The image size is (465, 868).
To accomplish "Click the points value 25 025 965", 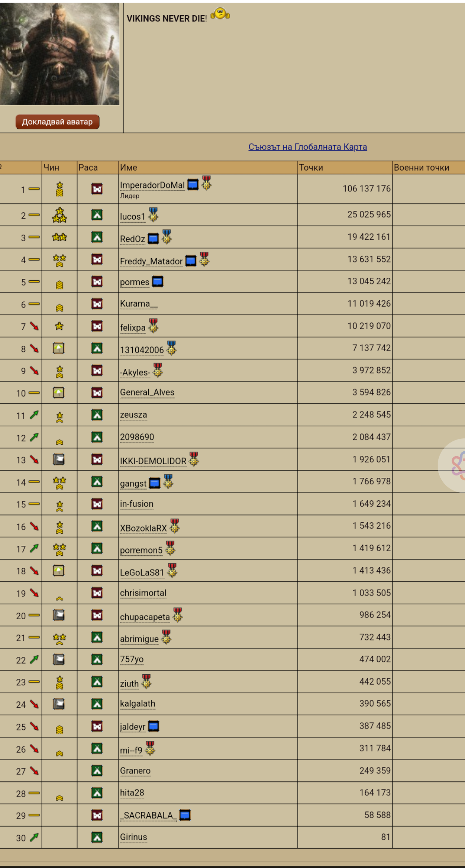I will pyautogui.click(x=369, y=215).
